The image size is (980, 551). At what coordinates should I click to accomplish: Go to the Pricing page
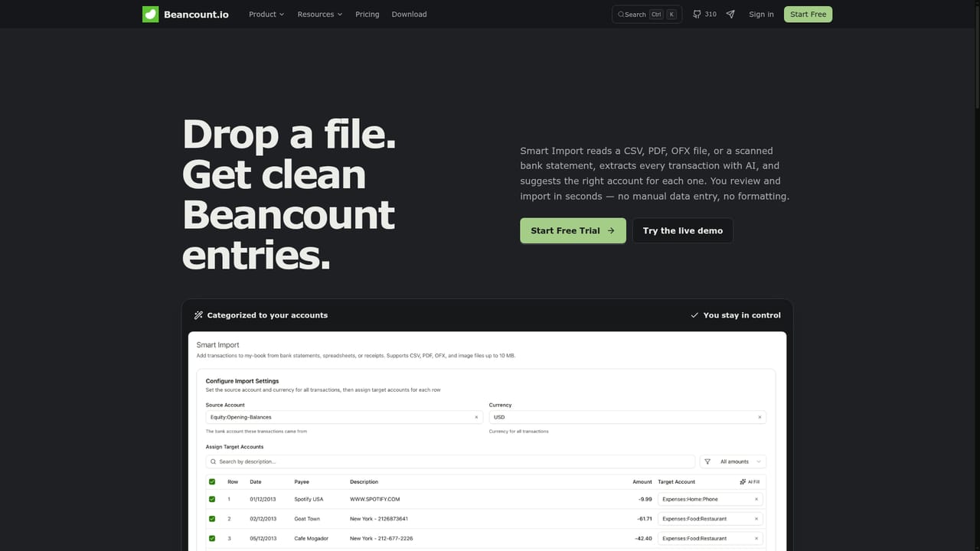pyautogui.click(x=367, y=14)
